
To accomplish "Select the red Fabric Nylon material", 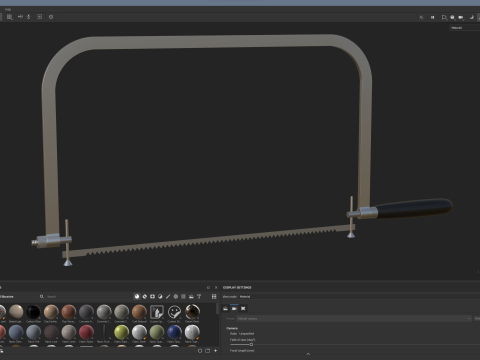I will click(86, 332).
